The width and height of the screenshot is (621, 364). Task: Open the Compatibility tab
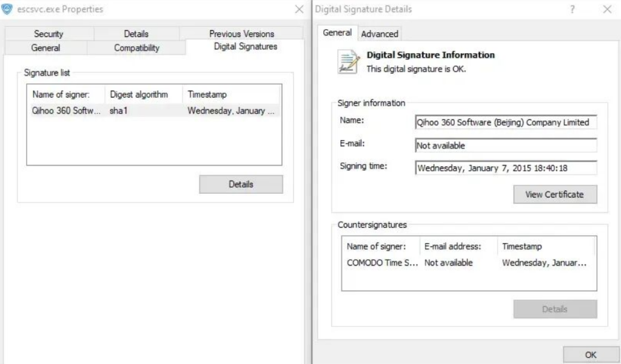[136, 48]
